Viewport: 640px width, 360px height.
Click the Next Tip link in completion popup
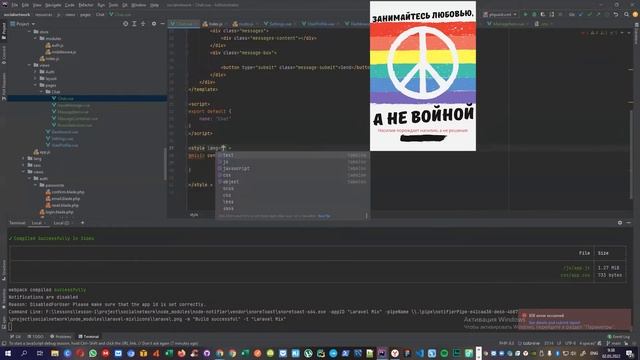(324, 216)
